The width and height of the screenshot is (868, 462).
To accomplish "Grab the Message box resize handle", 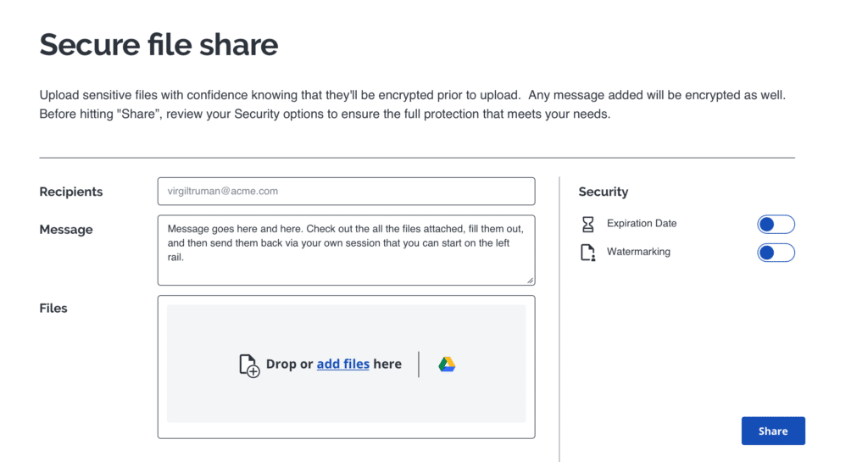I will click(530, 280).
